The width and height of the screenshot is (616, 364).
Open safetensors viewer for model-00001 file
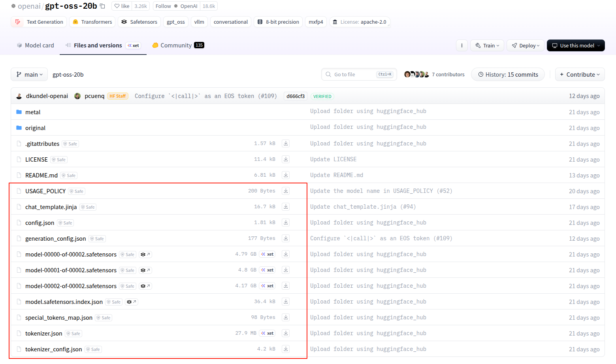pyautogui.click(x=145, y=270)
